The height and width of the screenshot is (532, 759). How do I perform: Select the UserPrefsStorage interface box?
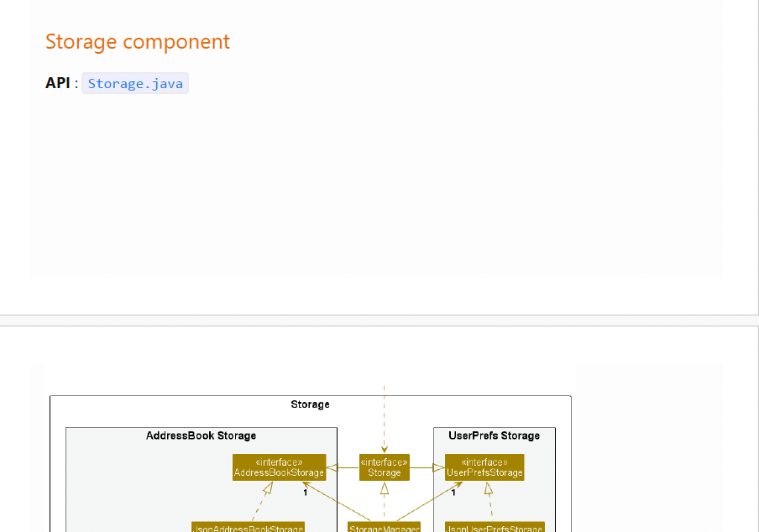tap(484, 467)
